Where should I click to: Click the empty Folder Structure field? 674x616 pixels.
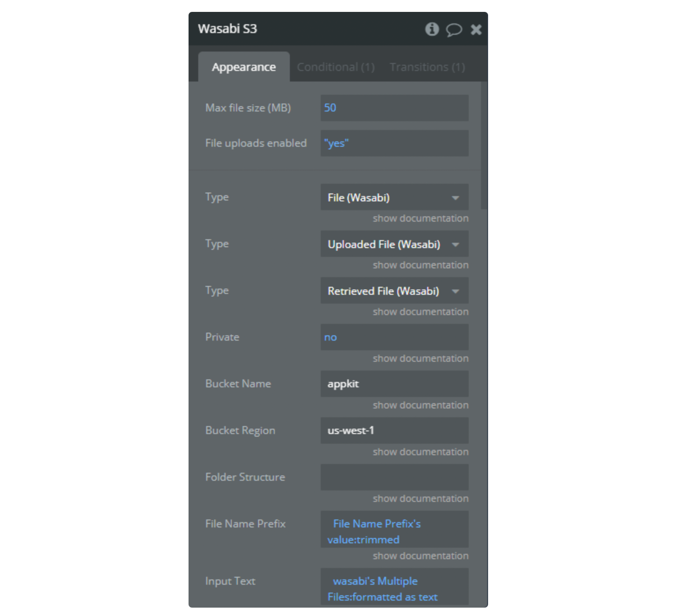pos(394,477)
